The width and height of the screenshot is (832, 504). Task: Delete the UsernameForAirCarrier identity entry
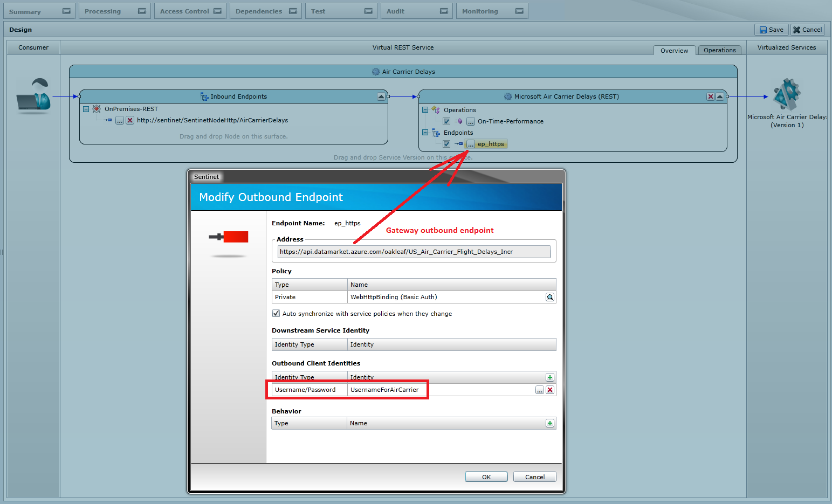[549, 390]
